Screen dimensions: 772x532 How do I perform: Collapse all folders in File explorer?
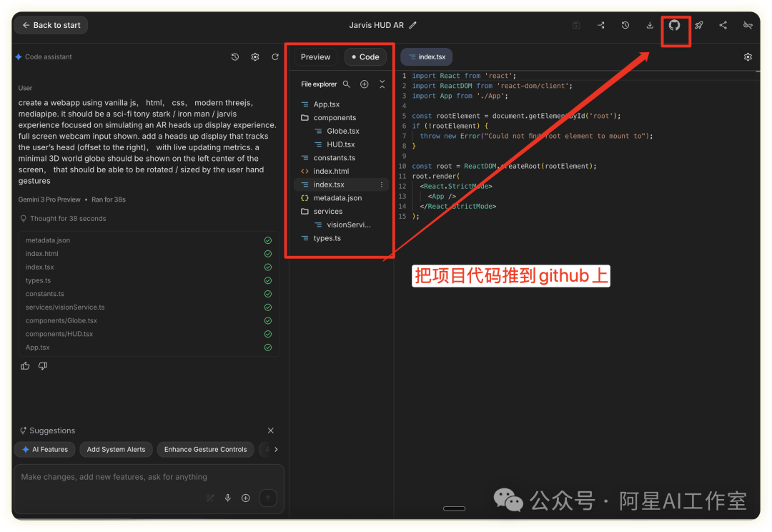pos(382,84)
